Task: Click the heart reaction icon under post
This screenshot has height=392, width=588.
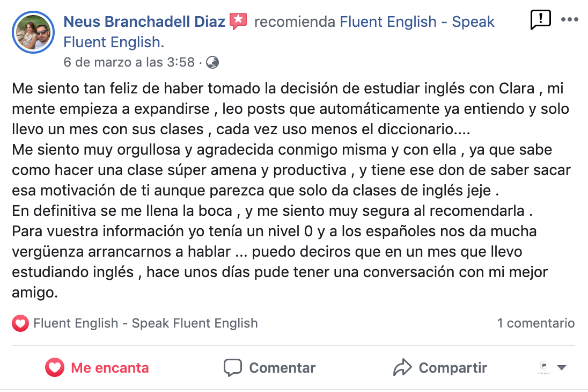Action: point(20,323)
